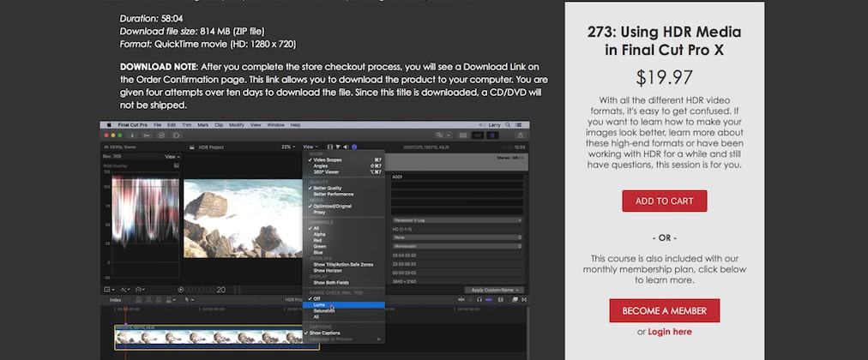Select the blue info inspector icon
Image resolution: width=868 pixels, height=360 pixels.
pos(354,147)
